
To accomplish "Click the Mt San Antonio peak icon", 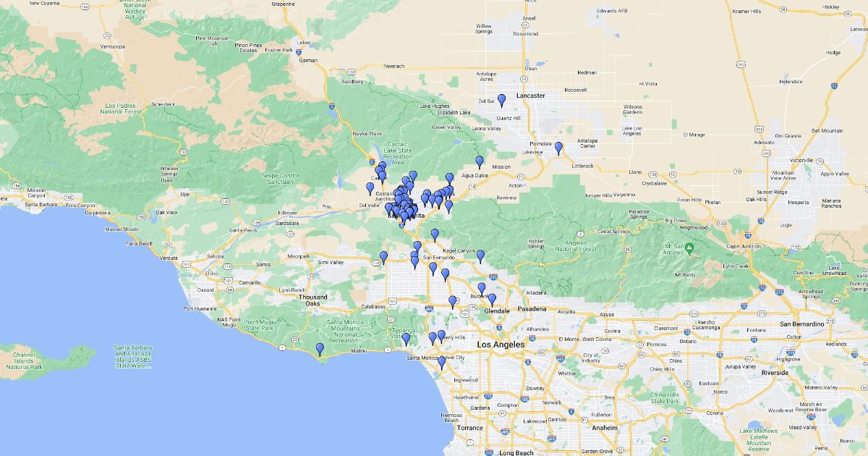I will click(690, 248).
